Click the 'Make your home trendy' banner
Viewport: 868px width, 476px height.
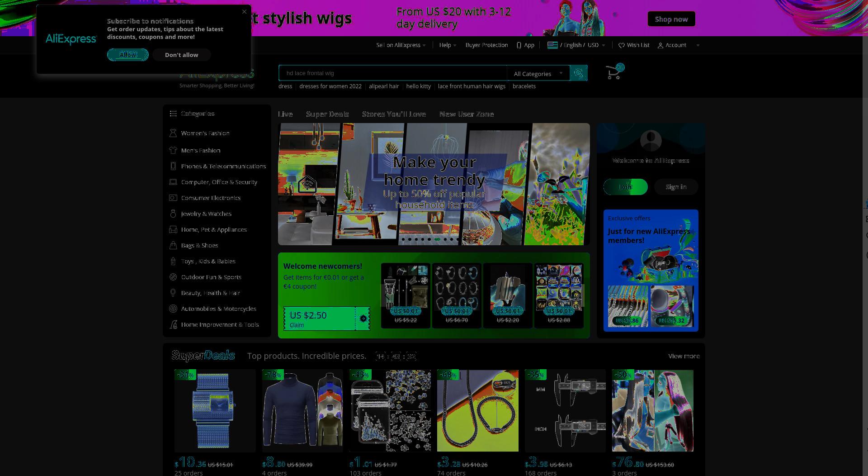click(x=434, y=184)
